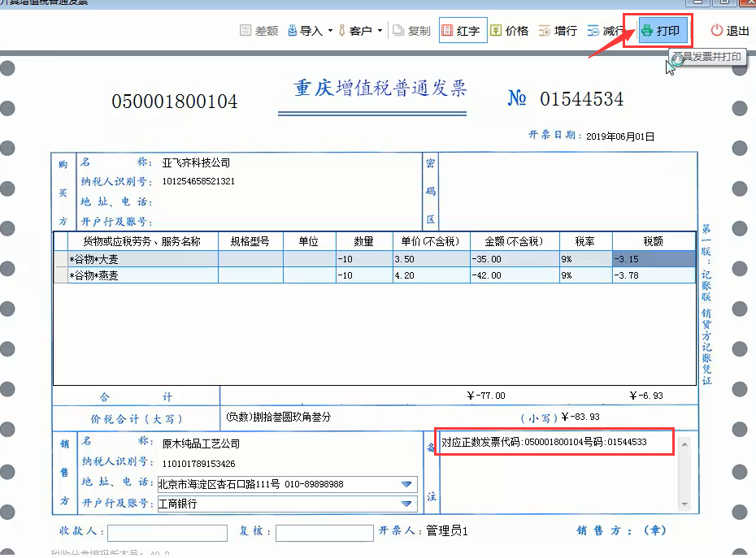
Task: Click the 大麦 row selector
Action: pyautogui.click(x=61, y=259)
